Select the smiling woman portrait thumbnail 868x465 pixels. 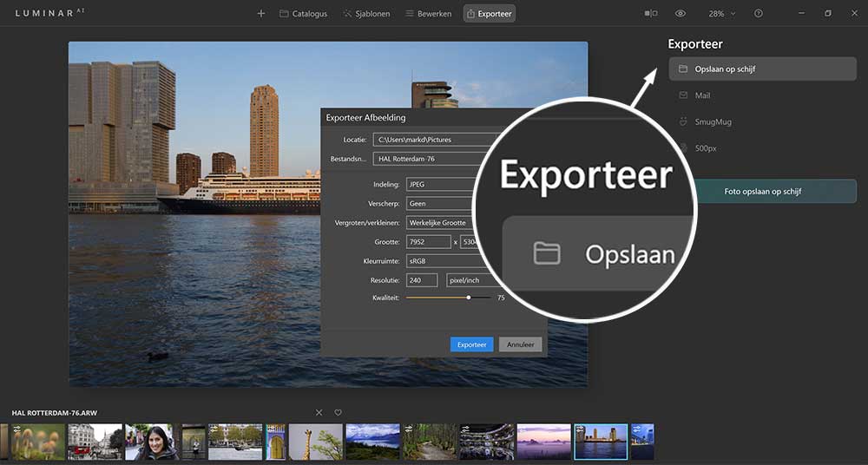[x=152, y=442]
